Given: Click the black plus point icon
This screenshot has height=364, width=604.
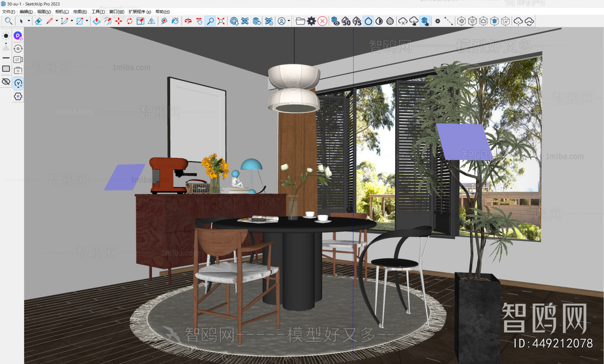Looking at the screenshot, I should 438,21.
